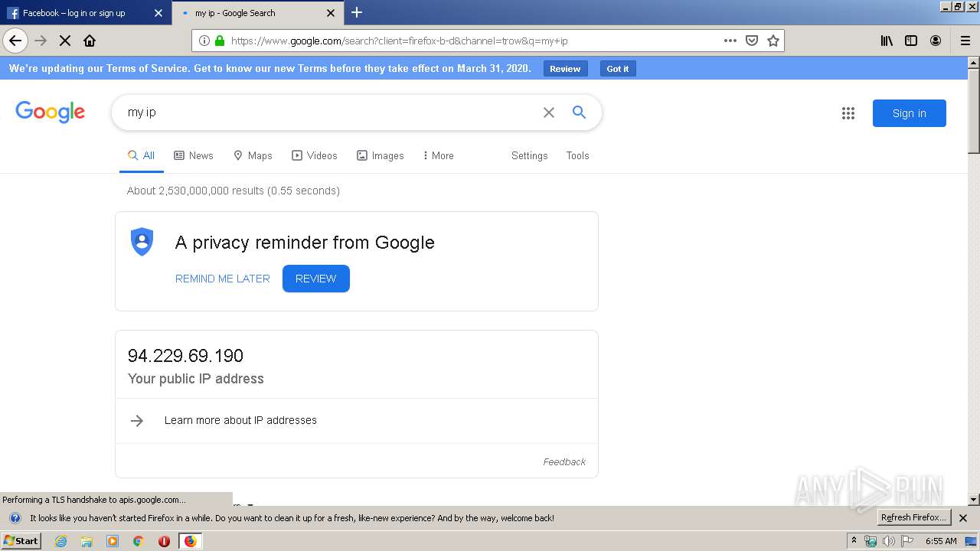Image resolution: width=980 pixels, height=551 pixels.
Task: Show hidden system tray icons
Action: (854, 540)
